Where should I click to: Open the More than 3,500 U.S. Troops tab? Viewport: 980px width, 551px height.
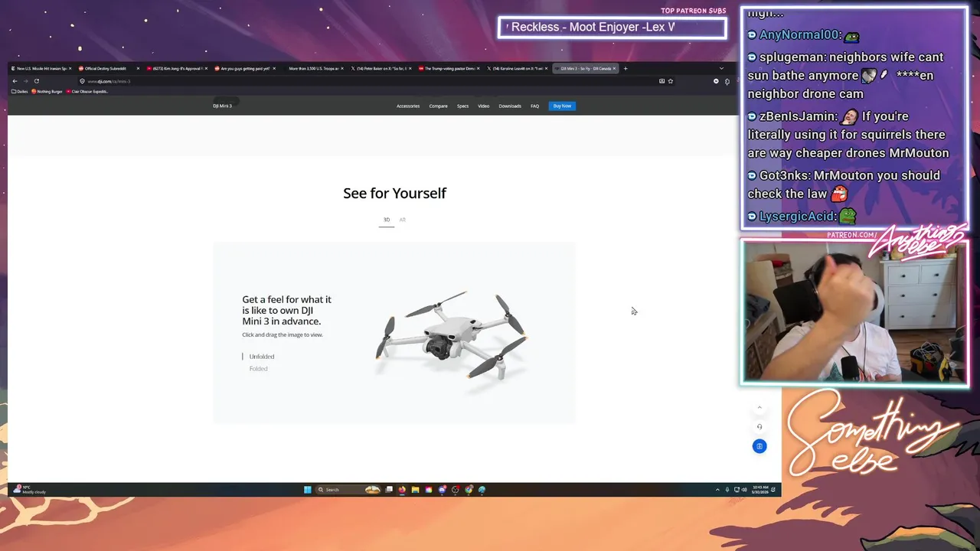coord(312,68)
